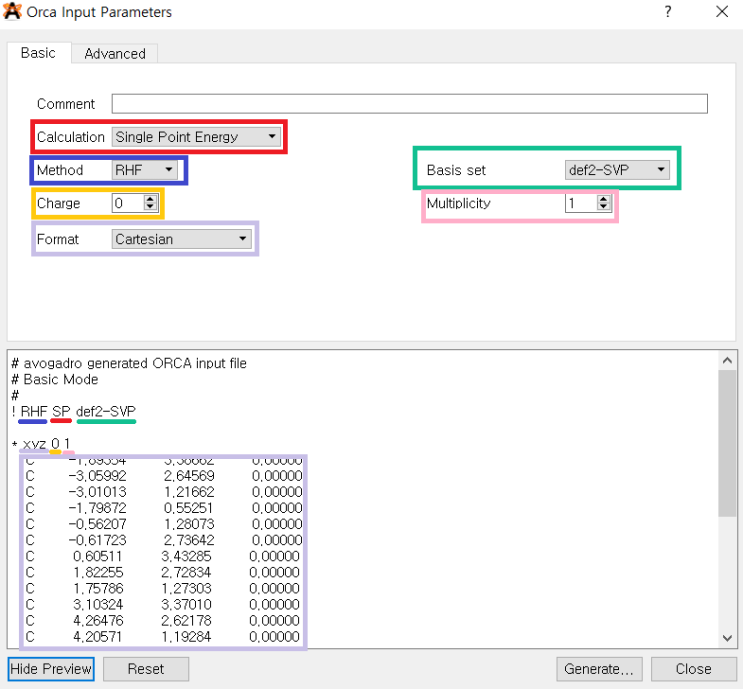
Task: Click the Avogadro icon in title bar
Action: coord(12,11)
